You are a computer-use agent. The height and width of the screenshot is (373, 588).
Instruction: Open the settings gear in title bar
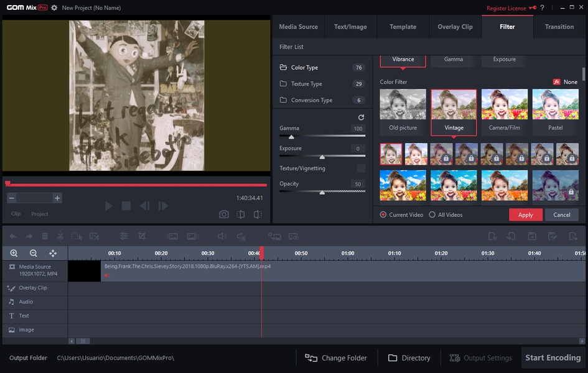(54, 8)
